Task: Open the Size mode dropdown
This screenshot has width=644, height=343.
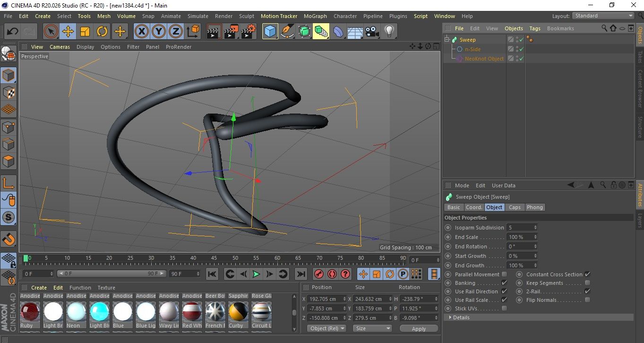Action: (373, 328)
